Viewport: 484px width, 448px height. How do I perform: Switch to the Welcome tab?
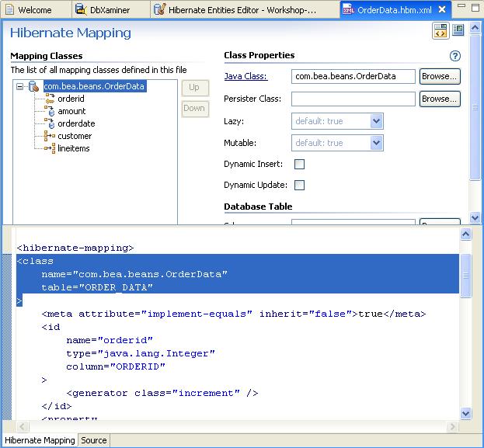[34, 10]
